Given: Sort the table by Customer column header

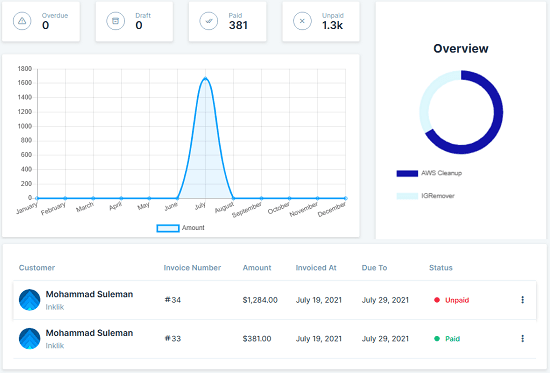Looking at the screenshot, I should tap(37, 268).
